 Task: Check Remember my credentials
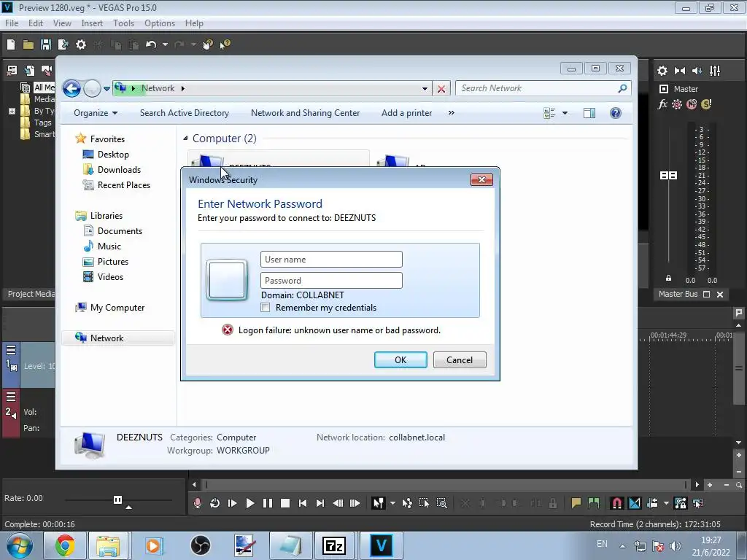pyautogui.click(x=266, y=308)
